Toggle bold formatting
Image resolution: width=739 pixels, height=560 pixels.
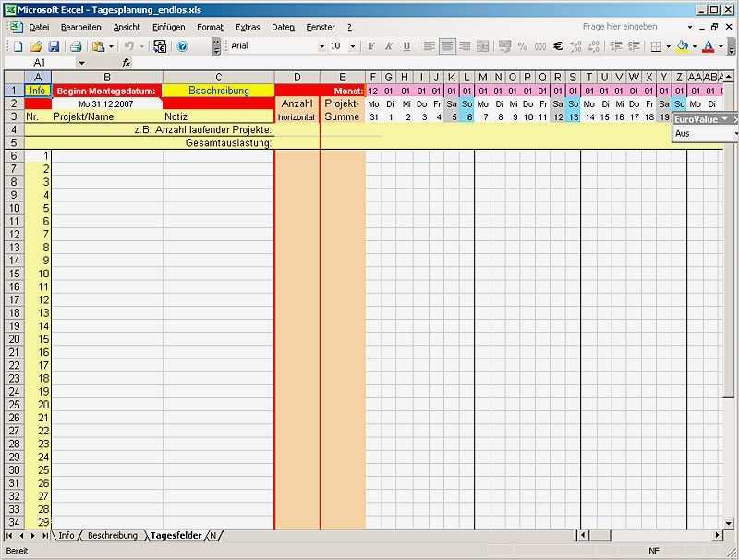pyautogui.click(x=371, y=46)
